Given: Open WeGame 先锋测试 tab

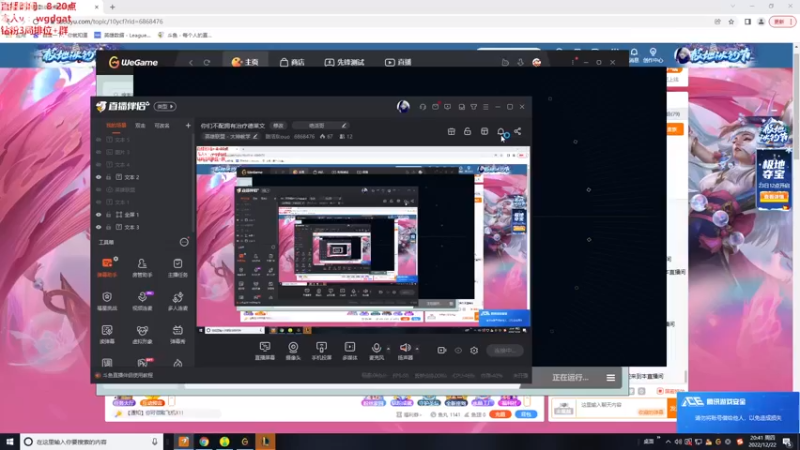Looking at the screenshot, I should point(344,62).
